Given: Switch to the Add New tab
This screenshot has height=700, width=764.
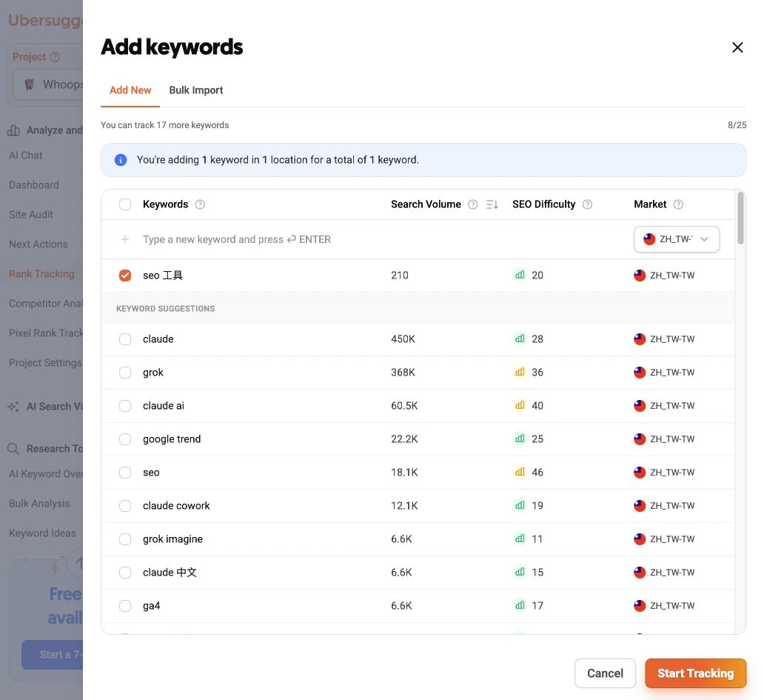Looking at the screenshot, I should tap(130, 90).
